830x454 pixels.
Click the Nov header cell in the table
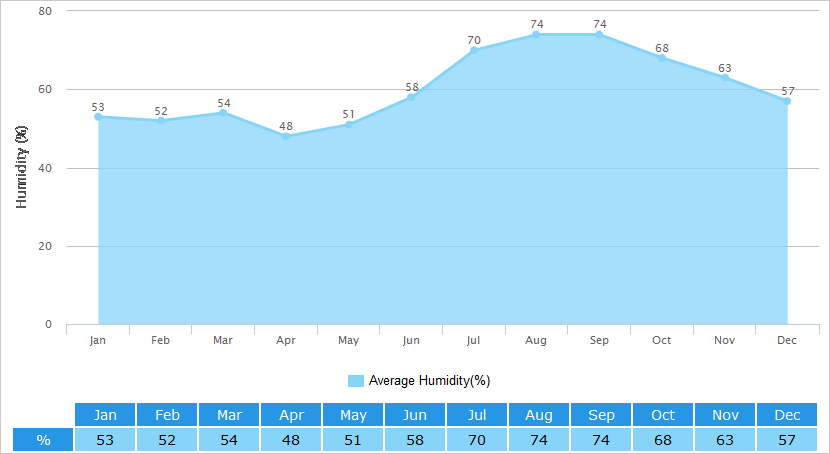pos(725,415)
